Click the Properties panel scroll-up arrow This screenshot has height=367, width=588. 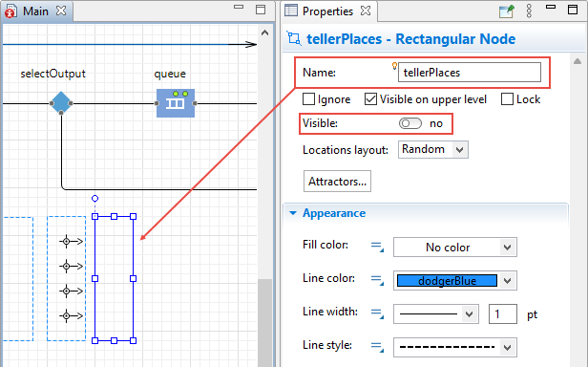click(577, 61)
